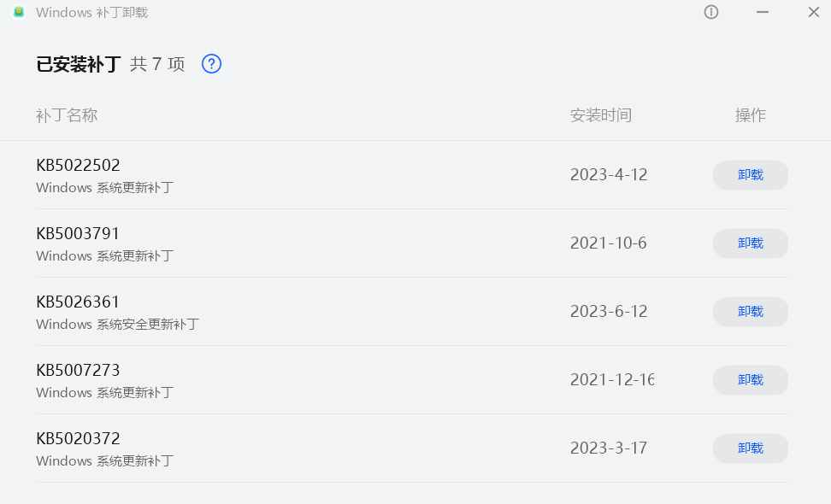The height and width of the screenshot is (504, 831).
Task: Open the info icon in title bar
Action: [711, 13]
